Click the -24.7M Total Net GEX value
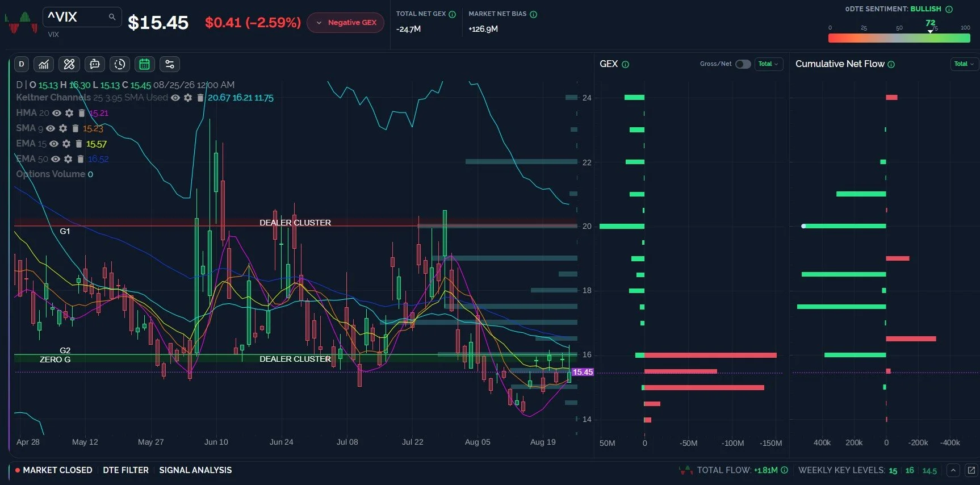The height and width of the screenshot is (485, 980). click(x=408, y=29)
